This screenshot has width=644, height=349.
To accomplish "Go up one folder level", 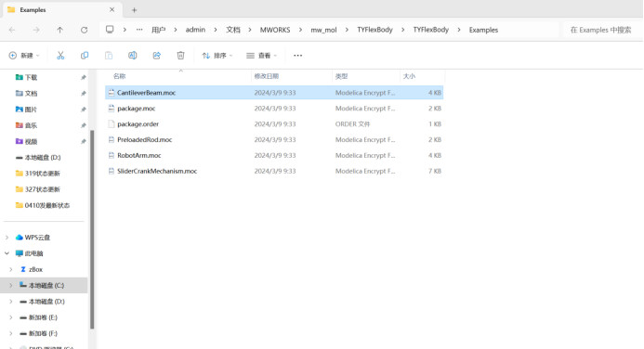I will pos(60,30).
